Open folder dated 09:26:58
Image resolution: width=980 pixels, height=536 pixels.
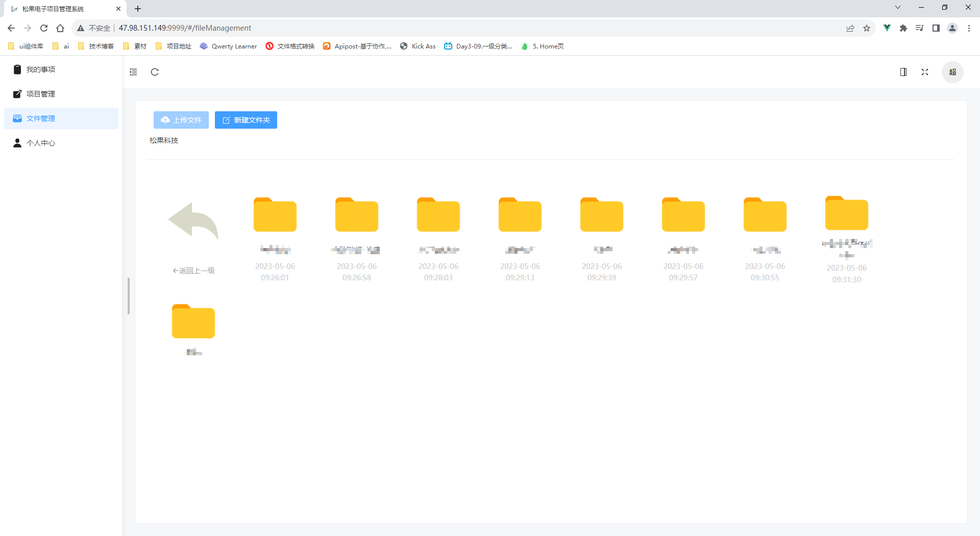[x=357, y=214]
